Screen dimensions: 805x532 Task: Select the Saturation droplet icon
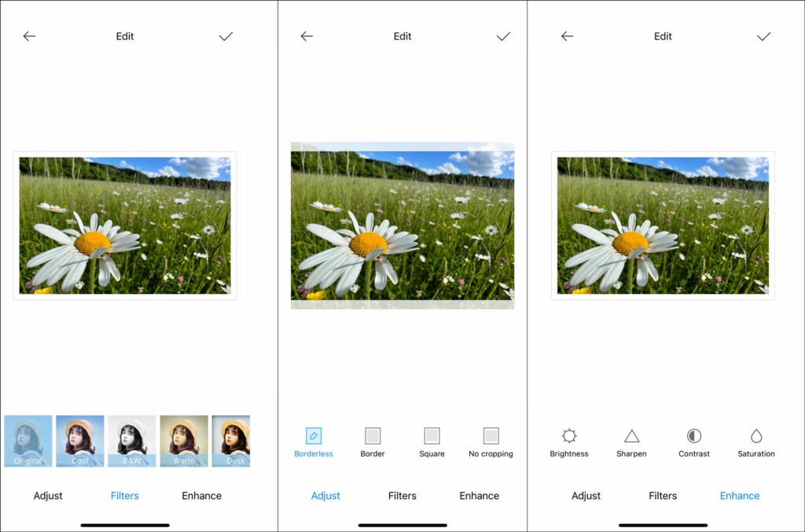[x=756, y=435]
